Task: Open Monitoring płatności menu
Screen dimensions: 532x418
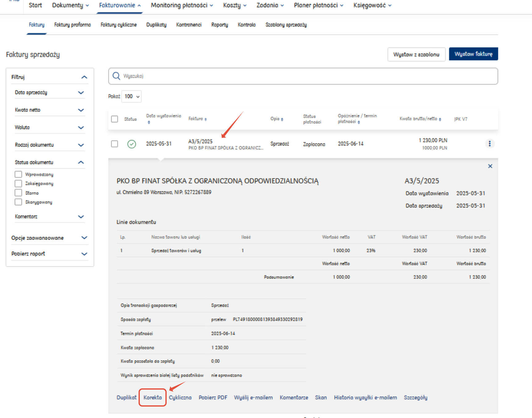Action: point(182,5)
